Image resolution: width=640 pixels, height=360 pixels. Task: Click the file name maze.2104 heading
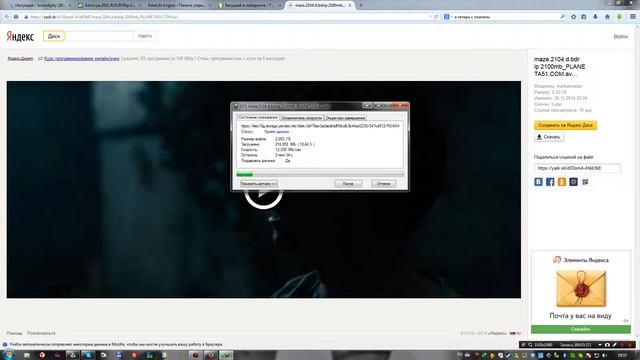pos(560,67)
